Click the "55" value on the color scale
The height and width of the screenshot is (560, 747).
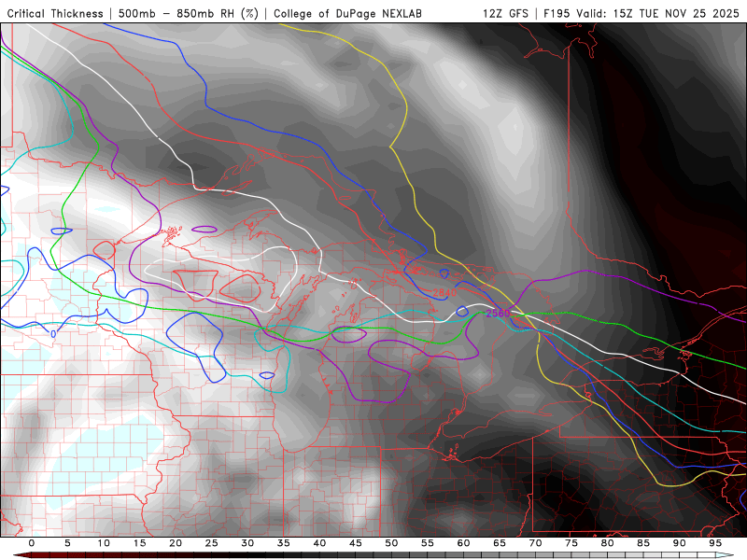[x=428, y=543]
